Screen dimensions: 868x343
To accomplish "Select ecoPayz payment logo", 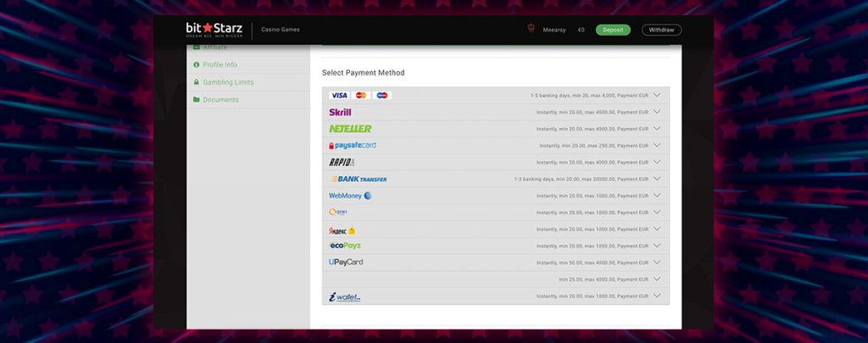I will 345,246.
